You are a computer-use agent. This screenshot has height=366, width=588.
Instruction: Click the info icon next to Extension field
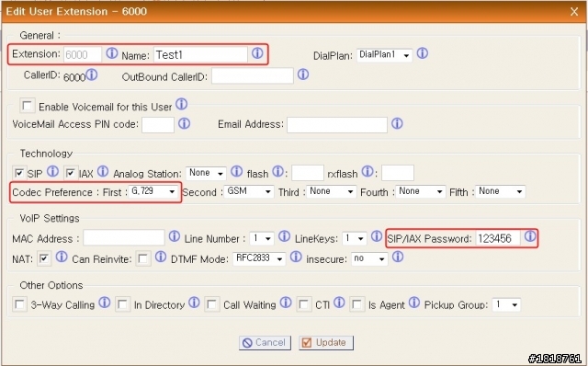point(112,53)
